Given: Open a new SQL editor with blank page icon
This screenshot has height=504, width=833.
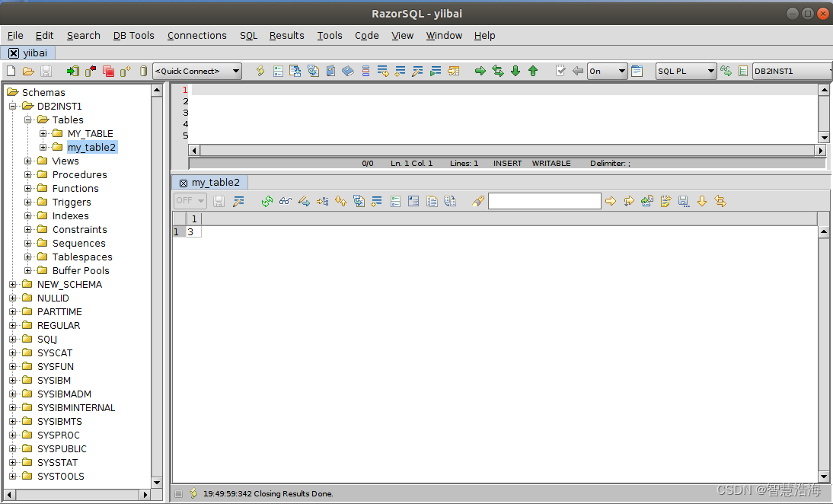Looking at the screenshot, I should tap(11, 71).
